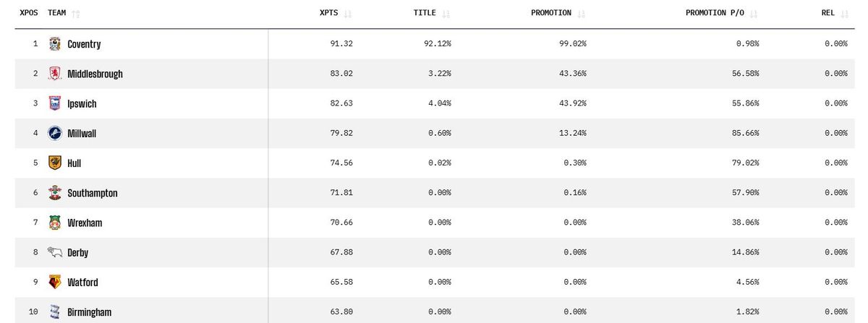The image size is (868, 323).
Task: Click the Hull club crest icon
Action: pos(55,163)
